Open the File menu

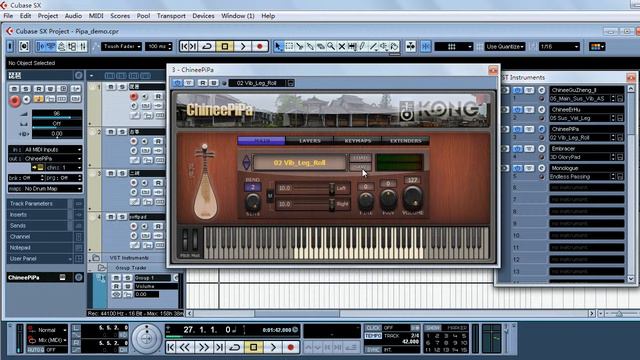[x=8, y=16]
